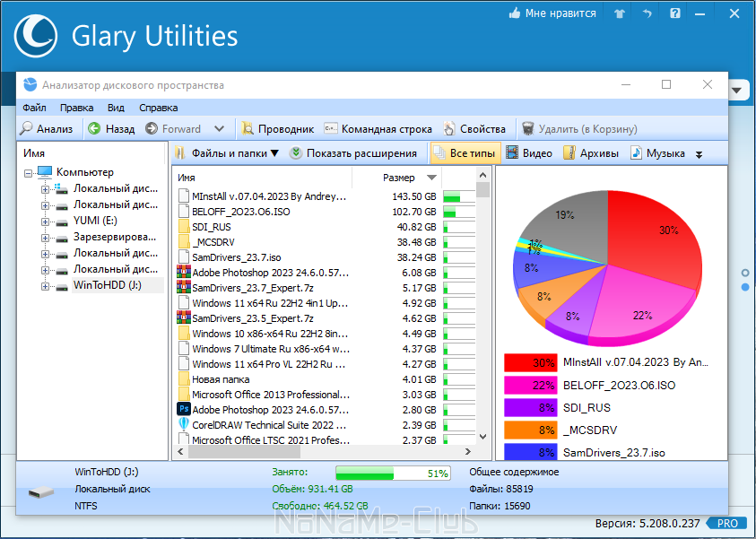This screenshot has height=539, width=756.
Task: Click the Анализ magnifier toolbar icon
Action: tap(26, 129)
